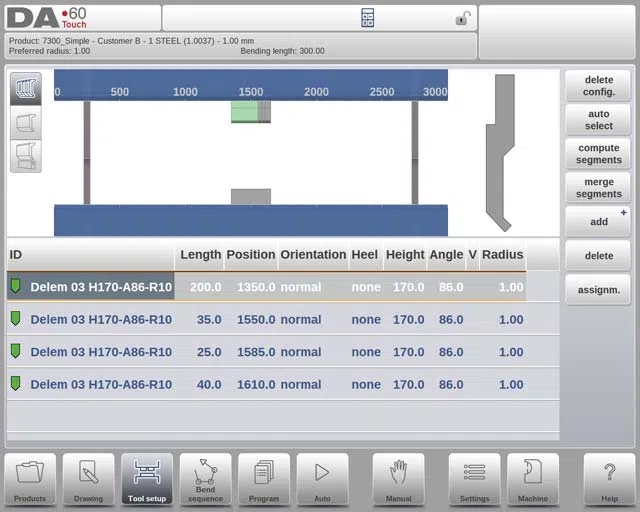Click the DA-60 Touch logo
Screen dimensions: 640x512
(x=47, y=18)
